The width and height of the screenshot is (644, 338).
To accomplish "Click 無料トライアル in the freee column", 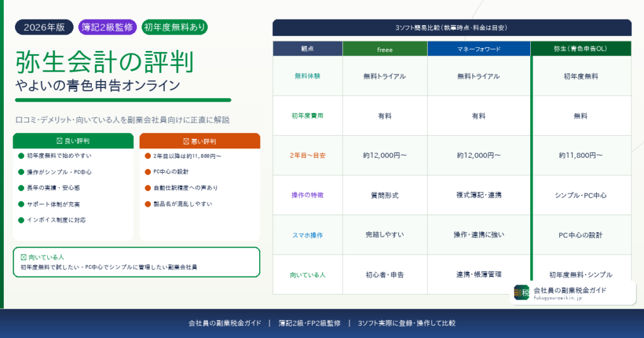I will [x=384, y=76].
